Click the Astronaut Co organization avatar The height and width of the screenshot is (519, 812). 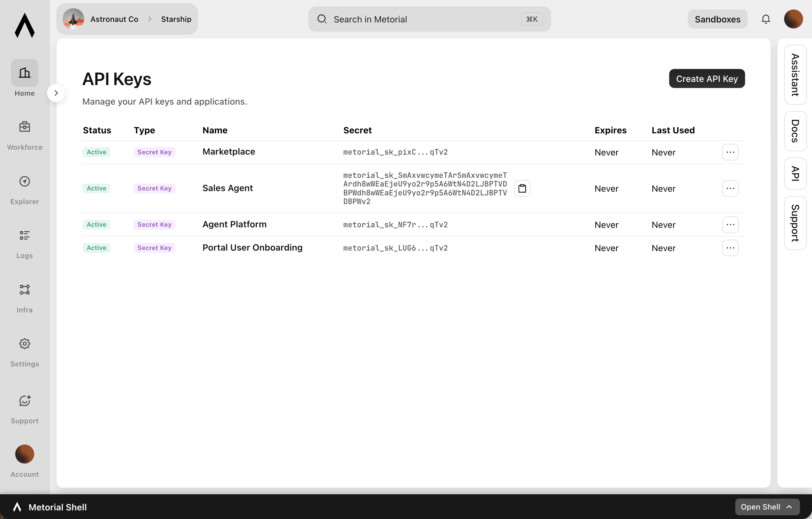point(74,19)
